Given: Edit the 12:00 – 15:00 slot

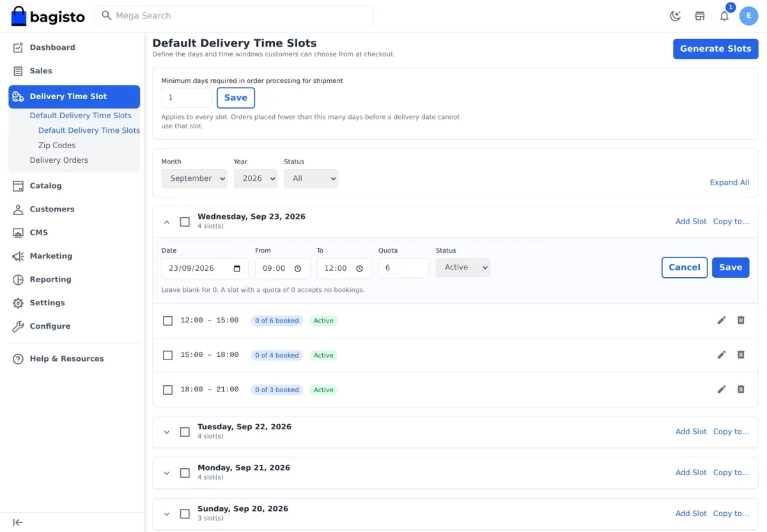Looking at the screenshot, I should pyautogui.click(x=722, y=320).
